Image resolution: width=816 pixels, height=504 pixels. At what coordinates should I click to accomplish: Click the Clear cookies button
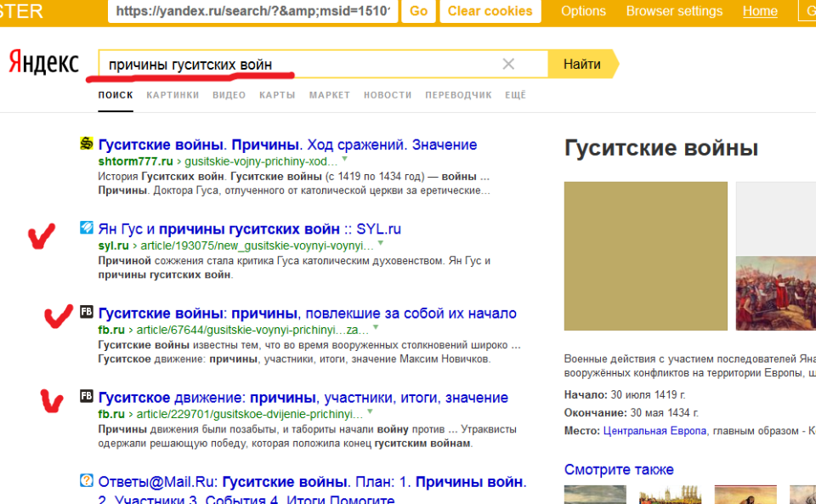point(490,11)
